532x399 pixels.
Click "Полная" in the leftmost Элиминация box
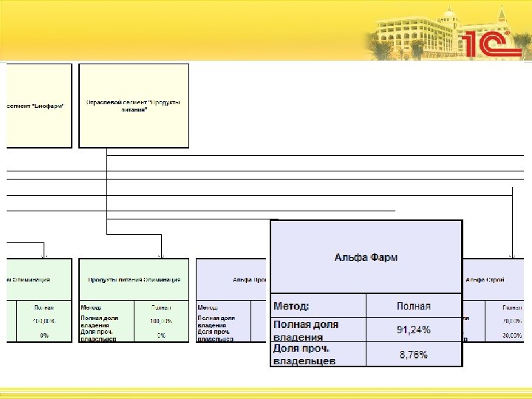pos(44,307)
